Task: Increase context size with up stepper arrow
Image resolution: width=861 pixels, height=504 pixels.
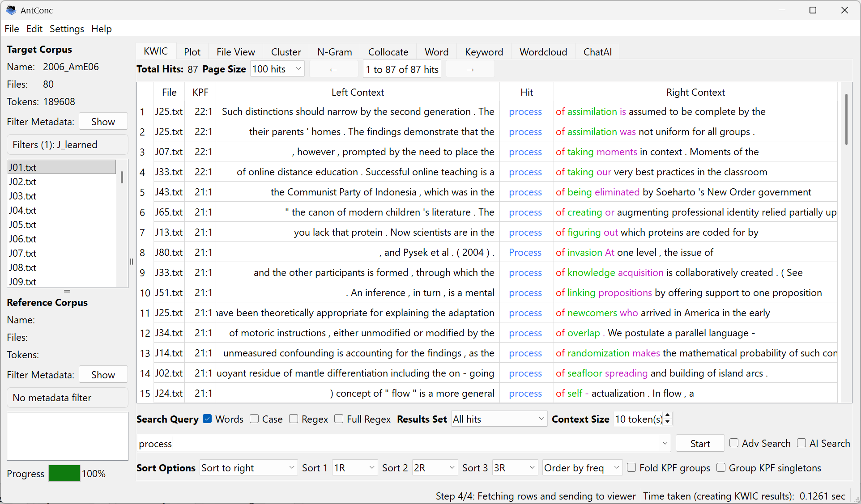Action: tap(668, 416)
